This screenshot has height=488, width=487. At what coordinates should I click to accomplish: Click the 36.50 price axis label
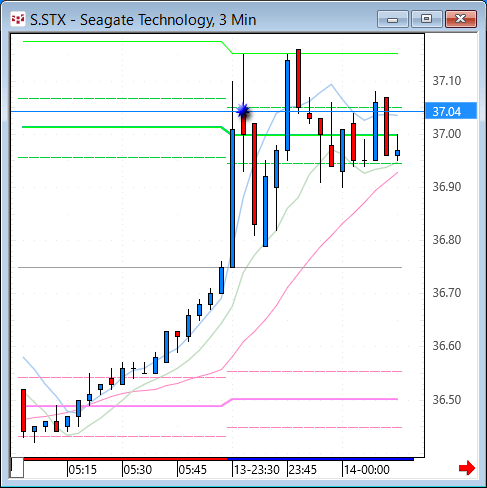point(447,399)
